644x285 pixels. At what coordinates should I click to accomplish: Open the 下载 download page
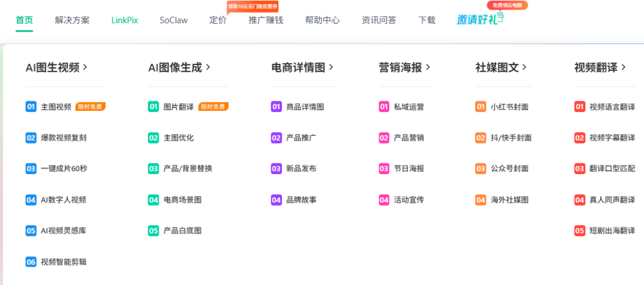coord(427,20)
